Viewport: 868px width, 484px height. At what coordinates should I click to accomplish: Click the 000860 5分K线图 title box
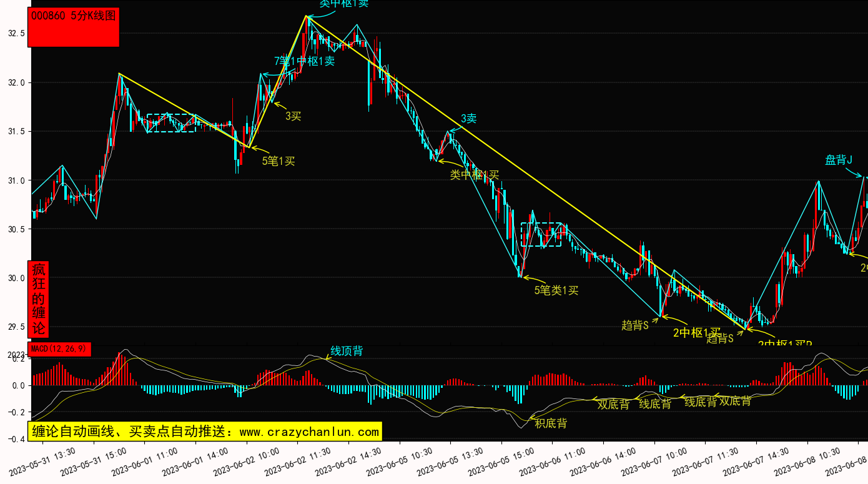coord(74,27)
